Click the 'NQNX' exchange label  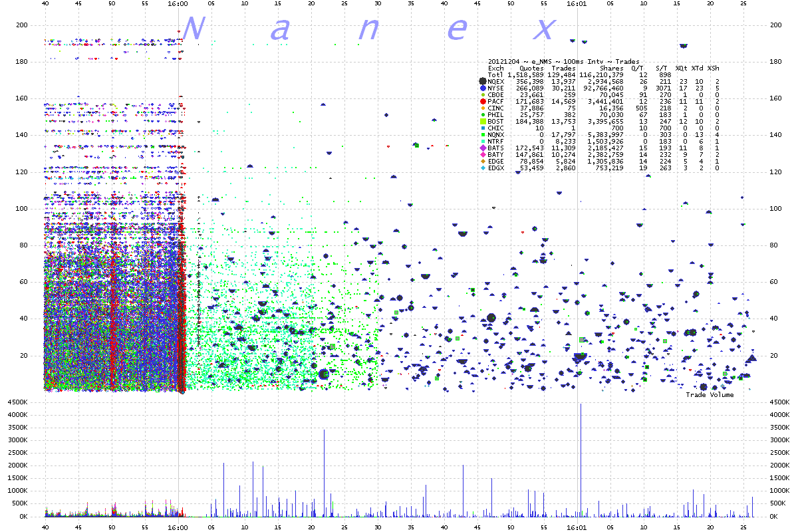495,135
